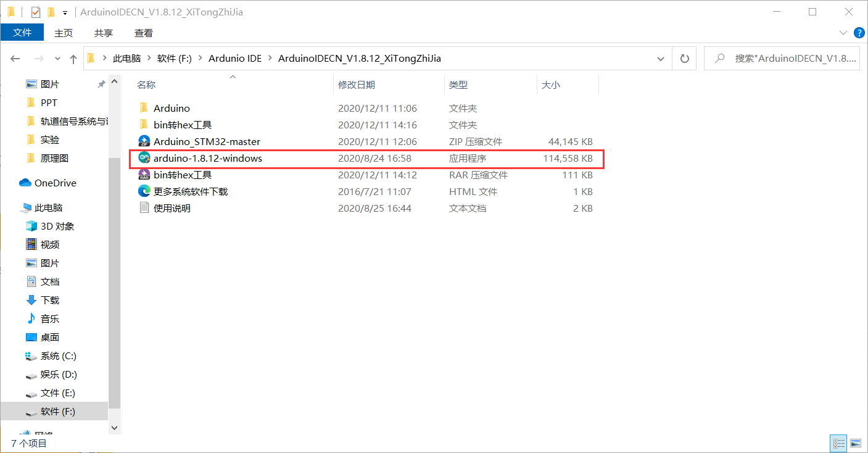Click the sidebar scrollbar up arrow
Viewport: 868px width, 453px height.
tap(114, 80)
